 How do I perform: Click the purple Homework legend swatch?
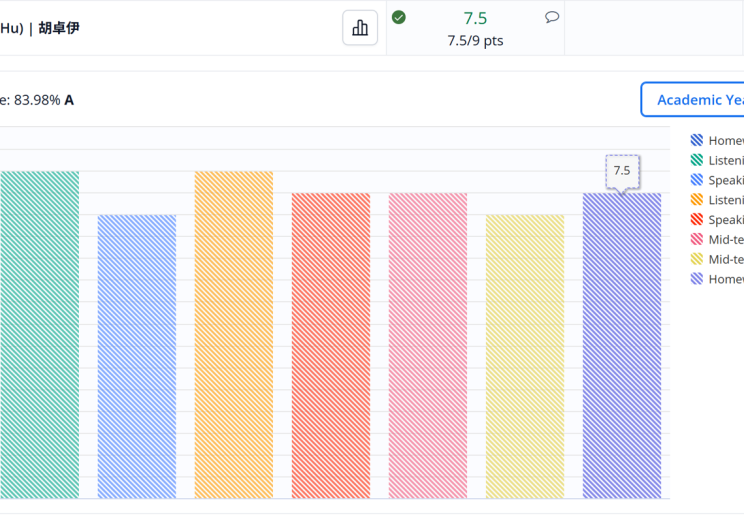click(x=697, y=279)
